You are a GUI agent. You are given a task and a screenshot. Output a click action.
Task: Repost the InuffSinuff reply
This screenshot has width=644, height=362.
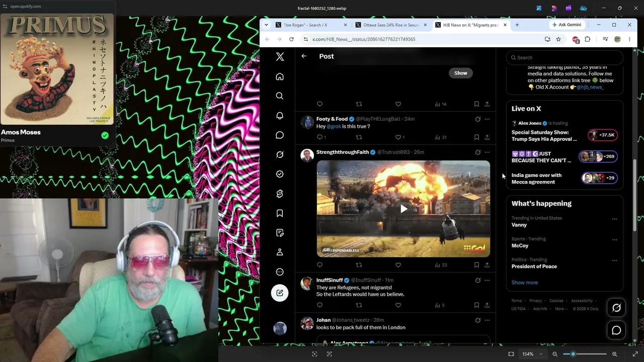coord(359,305)
